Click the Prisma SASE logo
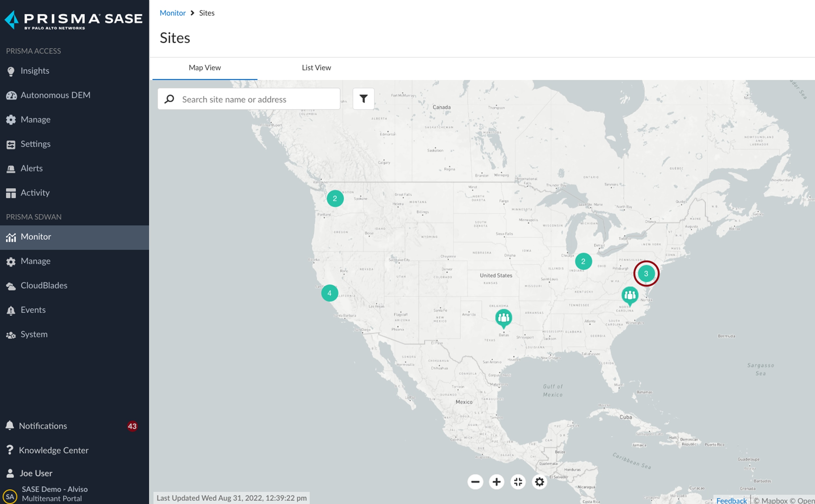This screenshot has width=815, height=504. coord(74,20)
